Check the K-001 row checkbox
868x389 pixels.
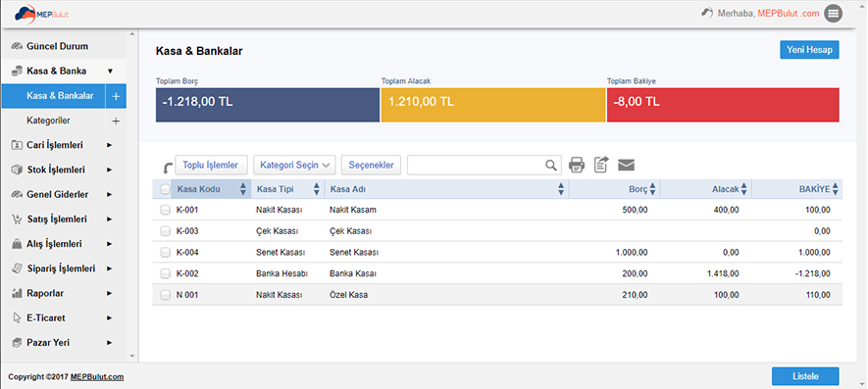[165, 210]
